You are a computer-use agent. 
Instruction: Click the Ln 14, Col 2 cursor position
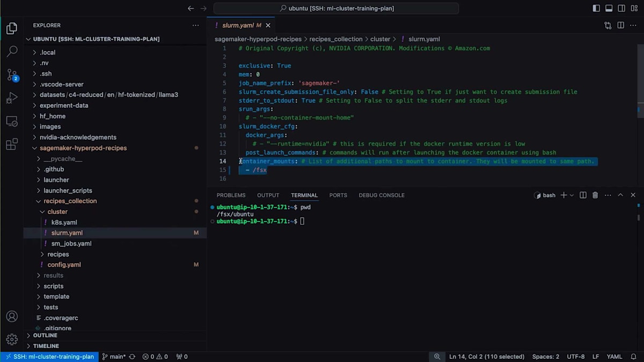point(487,357)
